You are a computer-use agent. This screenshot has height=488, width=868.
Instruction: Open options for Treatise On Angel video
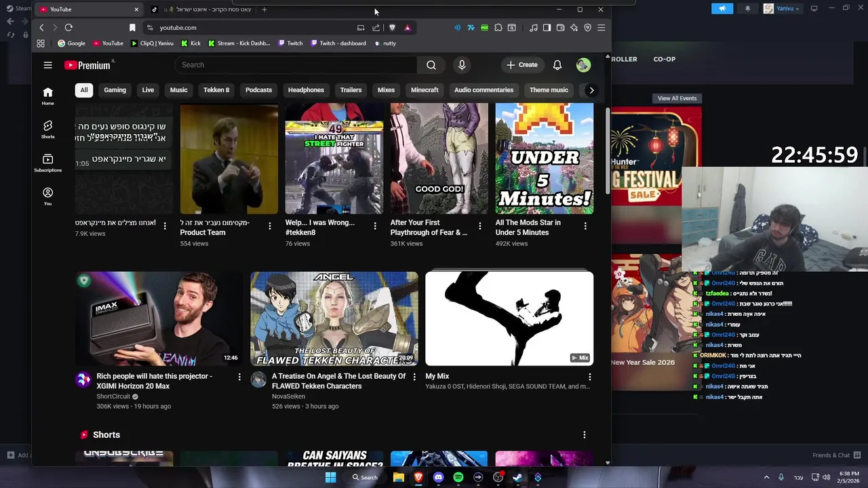point(414,377)
